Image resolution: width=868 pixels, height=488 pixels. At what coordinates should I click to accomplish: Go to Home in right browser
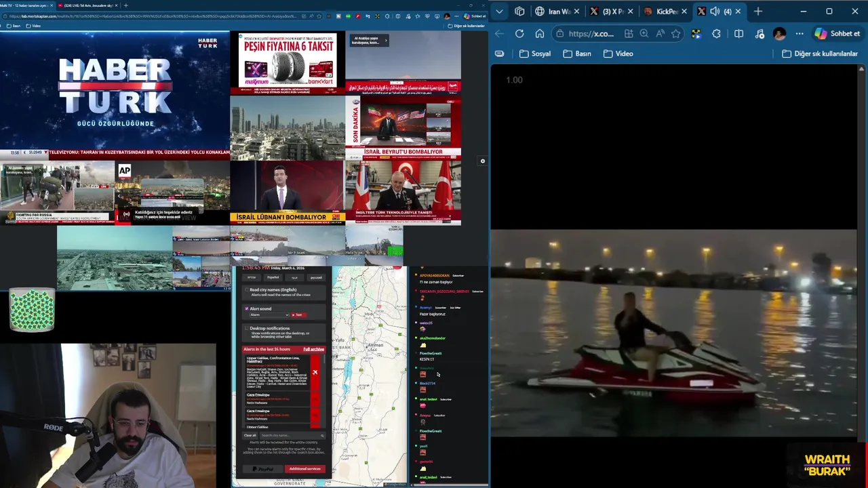(x=540, y=33)
